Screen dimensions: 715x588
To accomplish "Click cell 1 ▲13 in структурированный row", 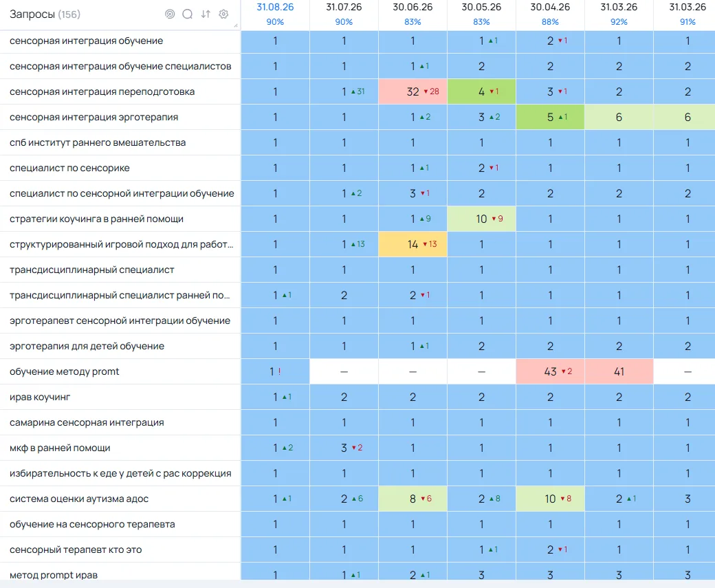I will click(344, 245).
